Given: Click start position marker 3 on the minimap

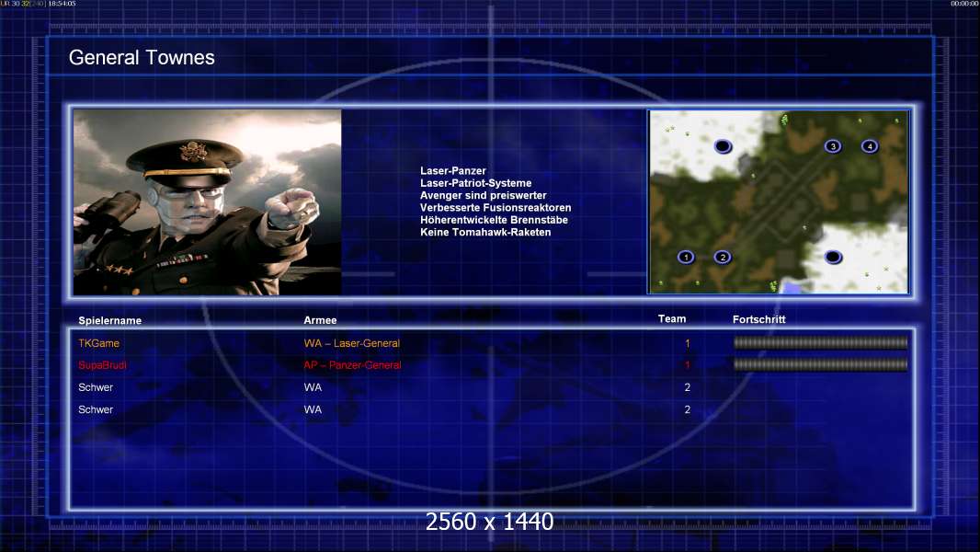Looking at the screenshot, I should (x=833, y=146).
